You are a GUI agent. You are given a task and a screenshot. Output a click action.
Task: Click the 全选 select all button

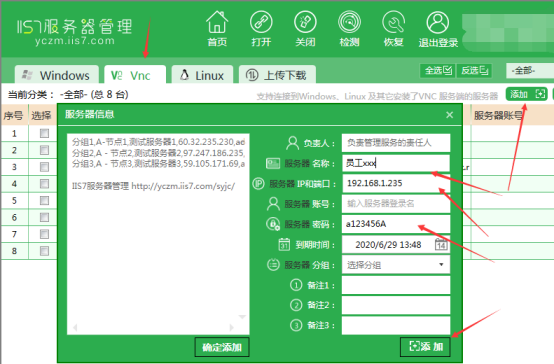click(x=437, y=70)
